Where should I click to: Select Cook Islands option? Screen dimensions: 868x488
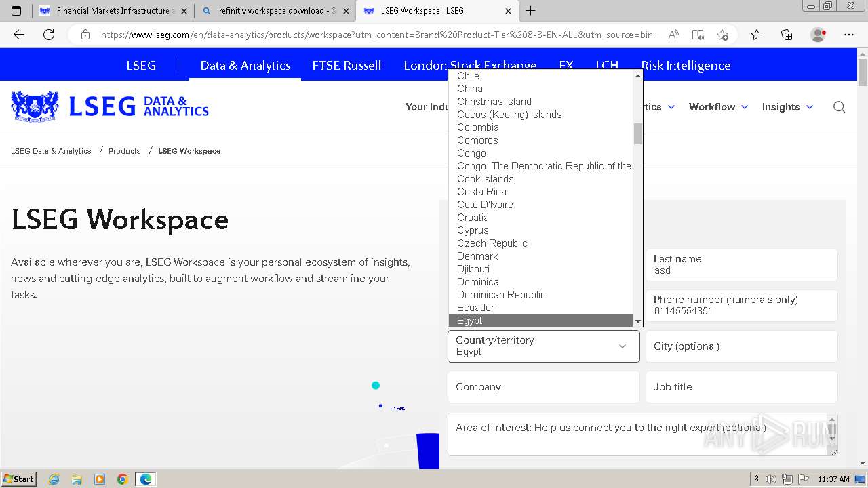486,179
